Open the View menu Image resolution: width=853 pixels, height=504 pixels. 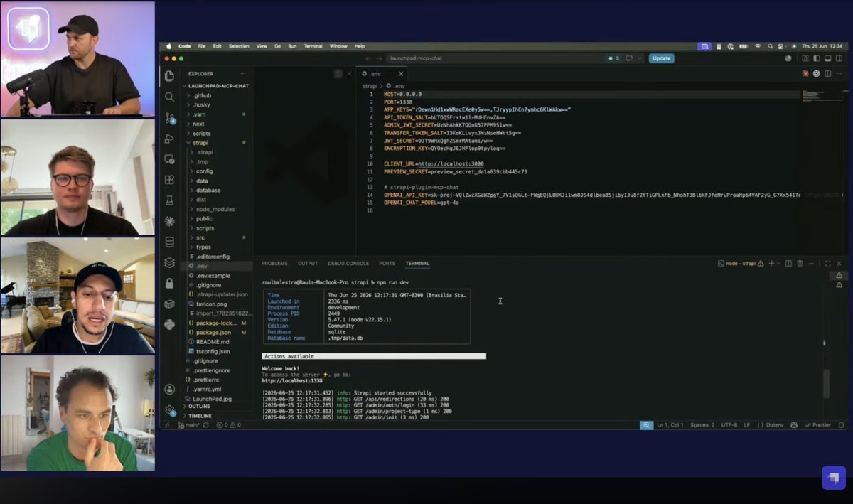(x=262, y=46)
